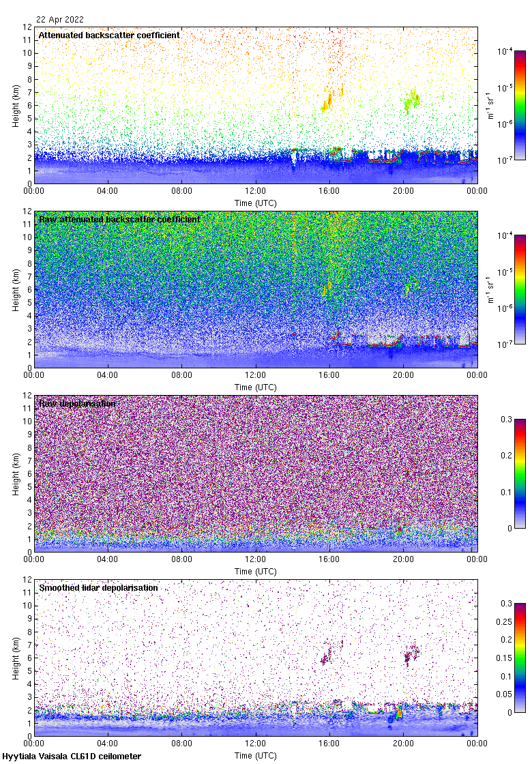Click "Height (km)" axis label of Attenuated backscatter panel

click(x=16, y=106)
